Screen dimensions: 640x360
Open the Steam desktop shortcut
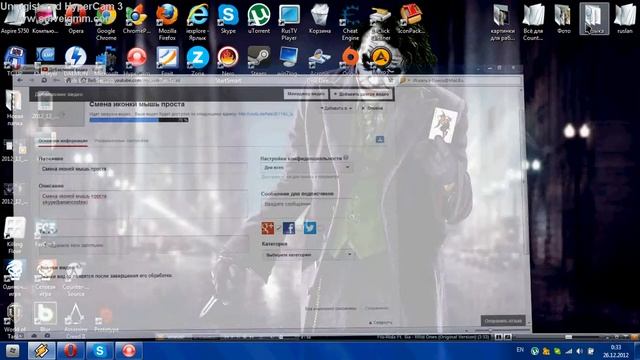pyautogui.click(x=259, y=60)
